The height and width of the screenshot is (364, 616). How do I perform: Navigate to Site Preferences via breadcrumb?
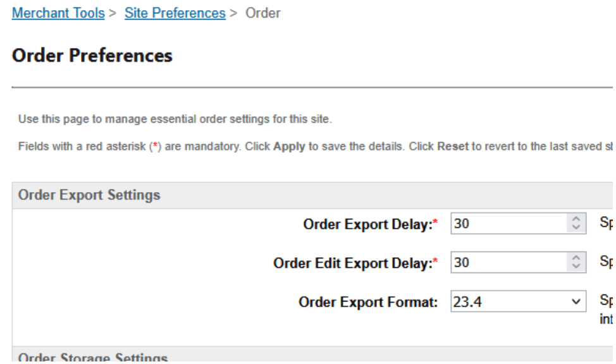pyautogui.click(x=175, y=13)
